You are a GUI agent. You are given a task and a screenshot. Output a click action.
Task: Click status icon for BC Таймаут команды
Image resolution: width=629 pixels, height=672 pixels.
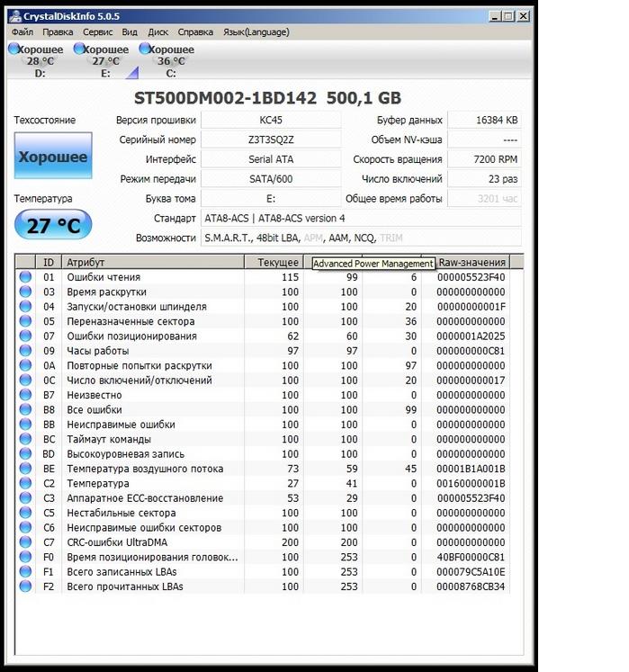pyautogui.click(x=25, y=439)
